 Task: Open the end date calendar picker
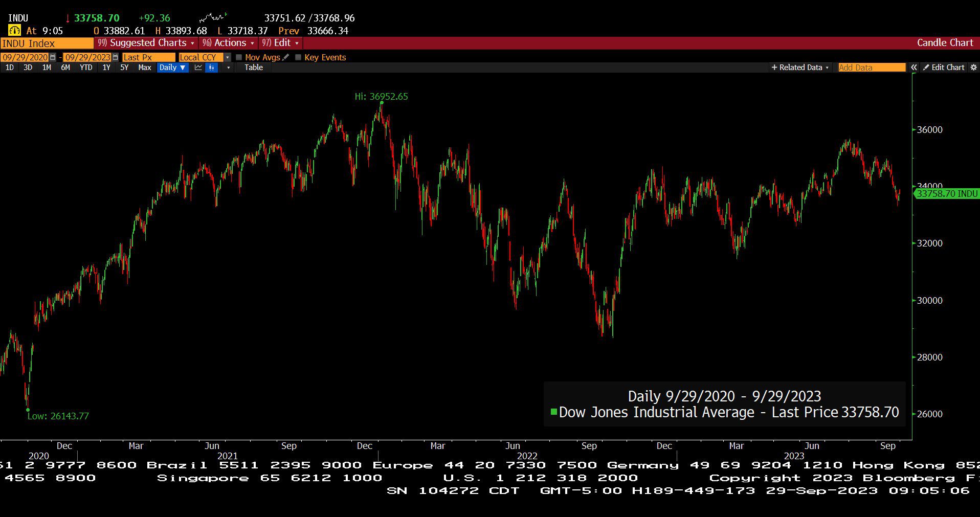[x=115, y=57]
